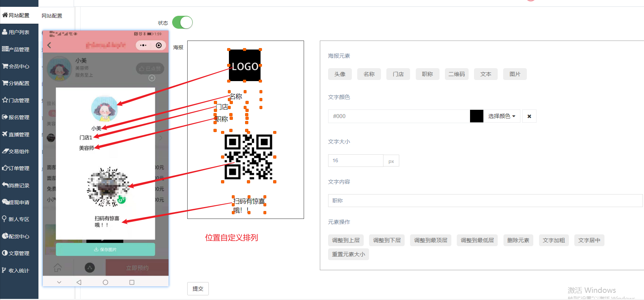644x300 pixels.
Task: Click the phone nav collapse chevron
Action: (x=59, y=282)
